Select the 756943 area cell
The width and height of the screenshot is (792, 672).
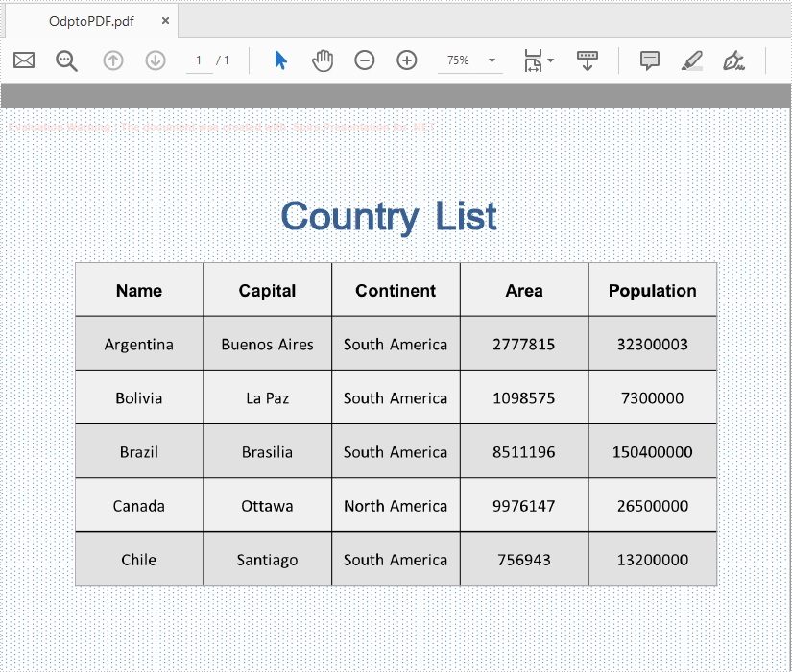pos(524,560)
